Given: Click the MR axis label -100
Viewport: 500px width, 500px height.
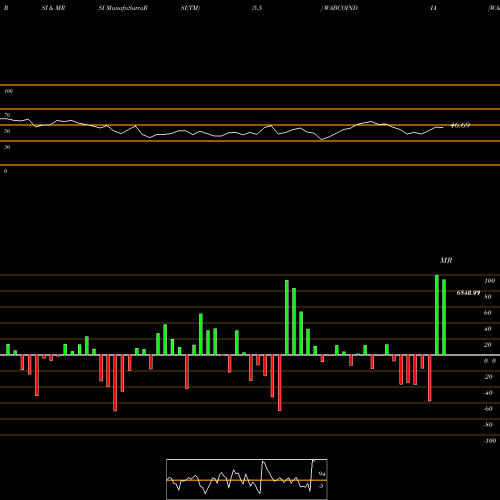Looking at the screenshot, I should tap(490, 441).
